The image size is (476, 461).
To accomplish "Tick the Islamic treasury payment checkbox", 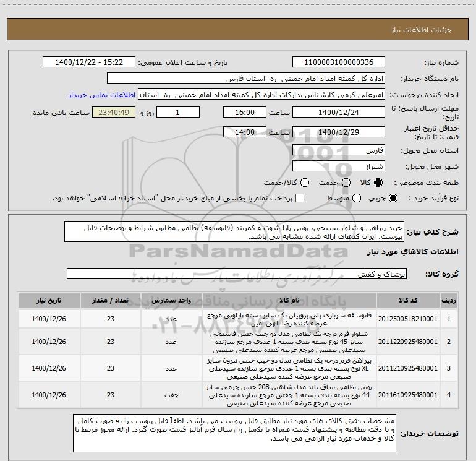I will (x=300, y=198).
